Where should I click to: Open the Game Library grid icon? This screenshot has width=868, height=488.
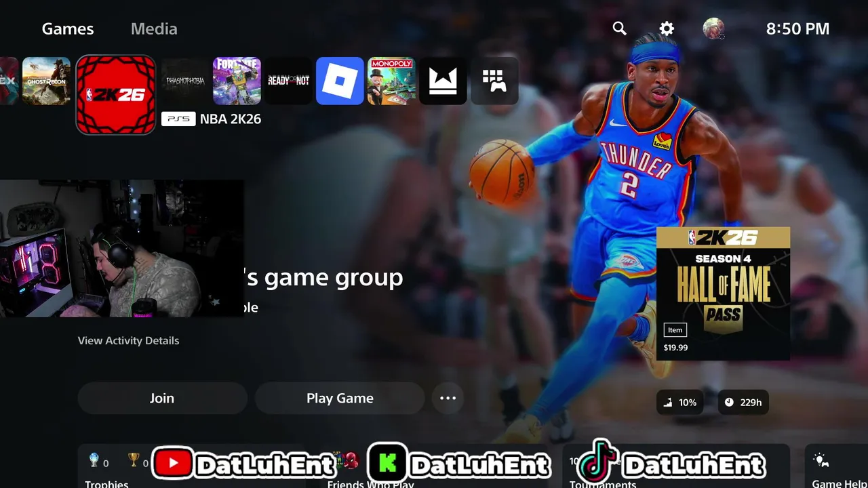click(x=494, y=81)
